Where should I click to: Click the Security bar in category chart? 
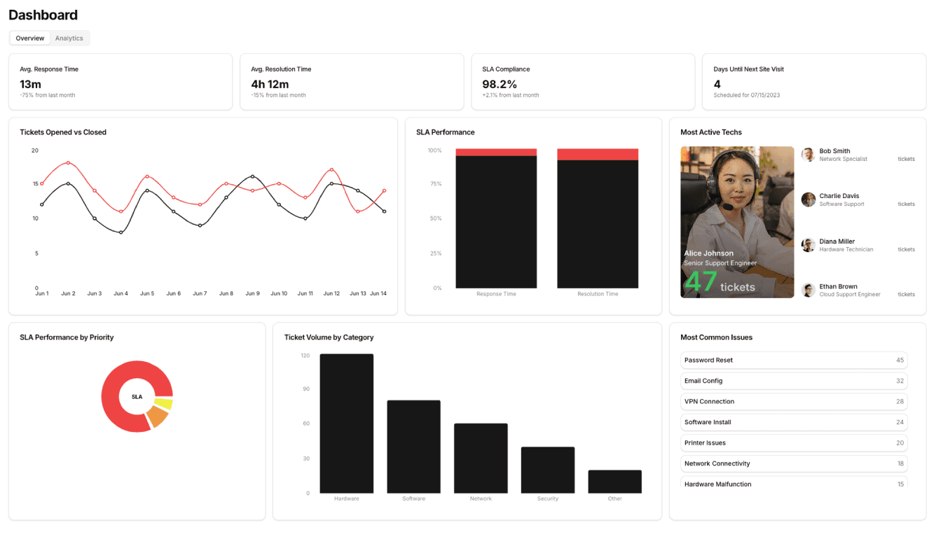548,470
